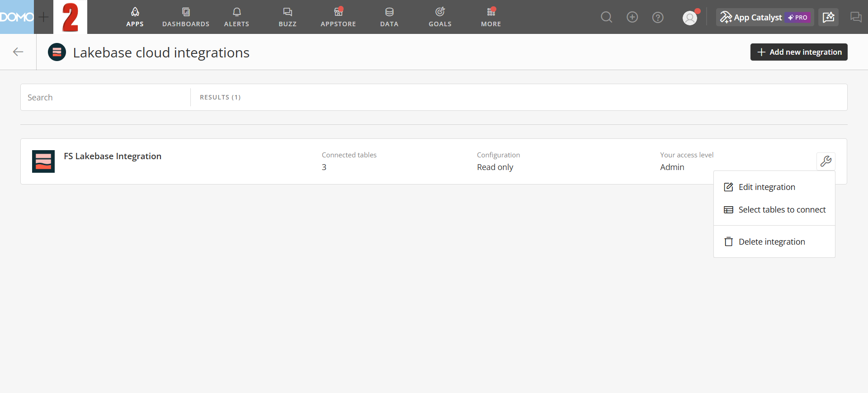Viewport: 868px width, 393px height.
Task: Click the RESULTS (1) label
Action: pyautogui.click(x=220, y=97)
